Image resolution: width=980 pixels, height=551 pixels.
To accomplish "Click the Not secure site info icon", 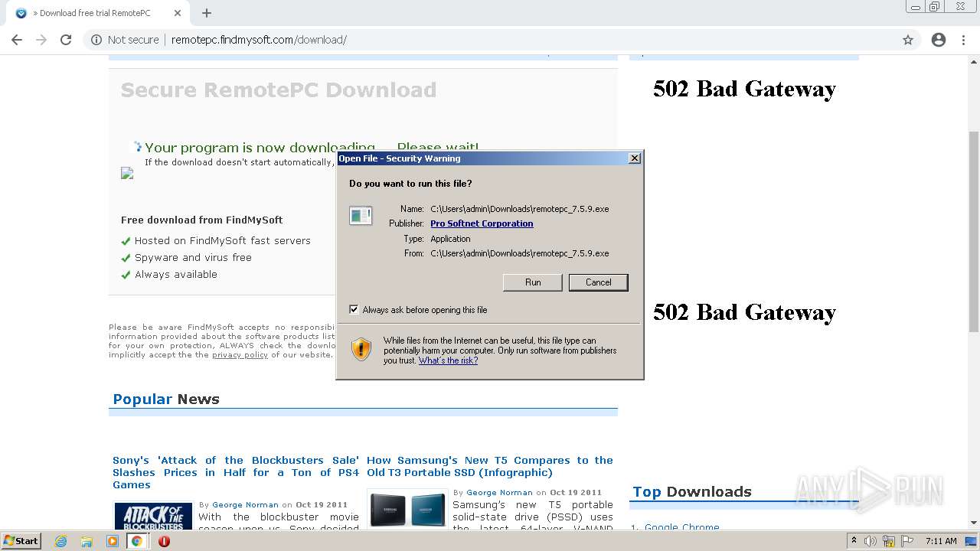I will (x=96, y=40).
